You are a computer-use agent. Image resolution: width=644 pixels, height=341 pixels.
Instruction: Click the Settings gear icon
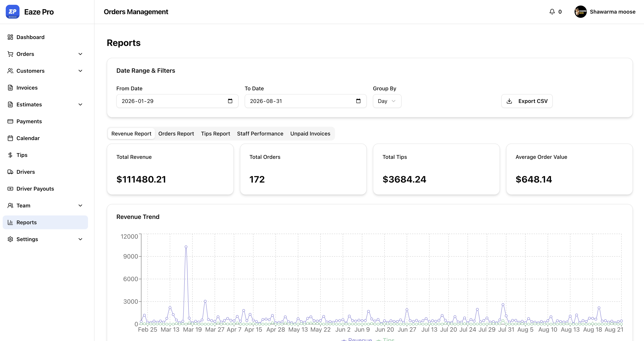[10, 239]
